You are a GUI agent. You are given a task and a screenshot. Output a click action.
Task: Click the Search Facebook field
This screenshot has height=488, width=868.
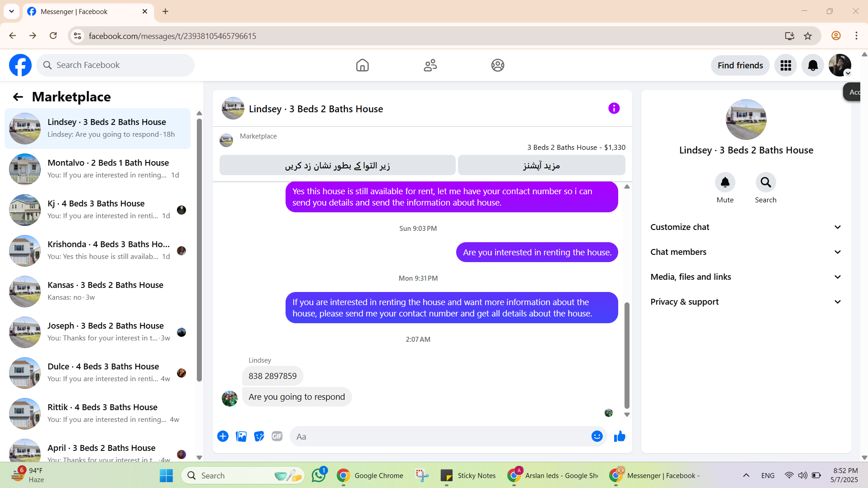click(115, 65)
